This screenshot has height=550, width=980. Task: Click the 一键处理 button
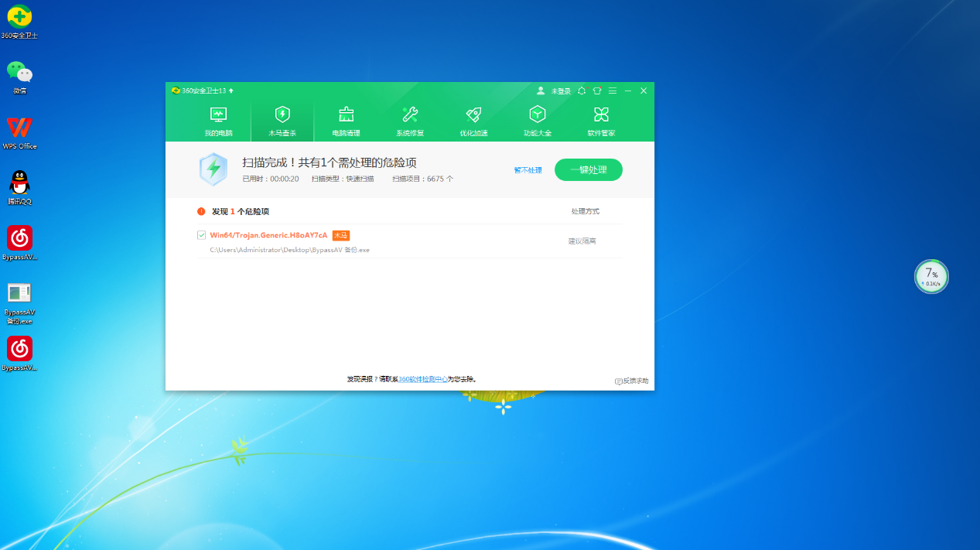589,169
